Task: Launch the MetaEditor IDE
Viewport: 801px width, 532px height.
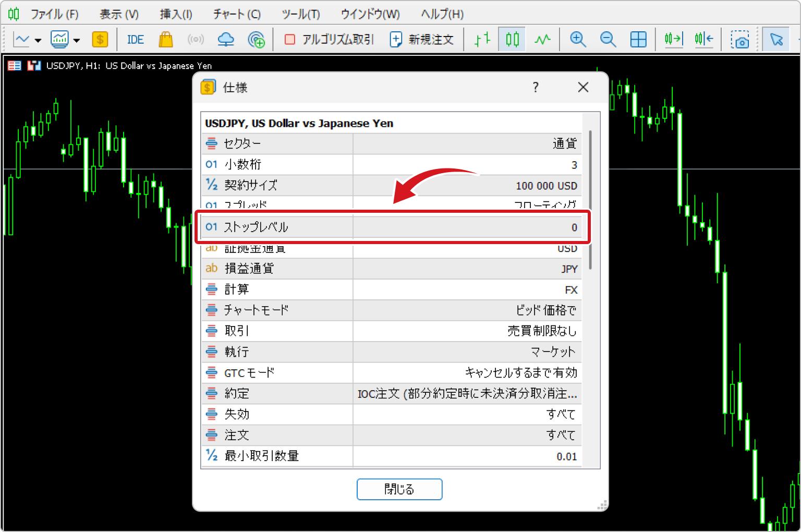Action: tap(136, 40)
